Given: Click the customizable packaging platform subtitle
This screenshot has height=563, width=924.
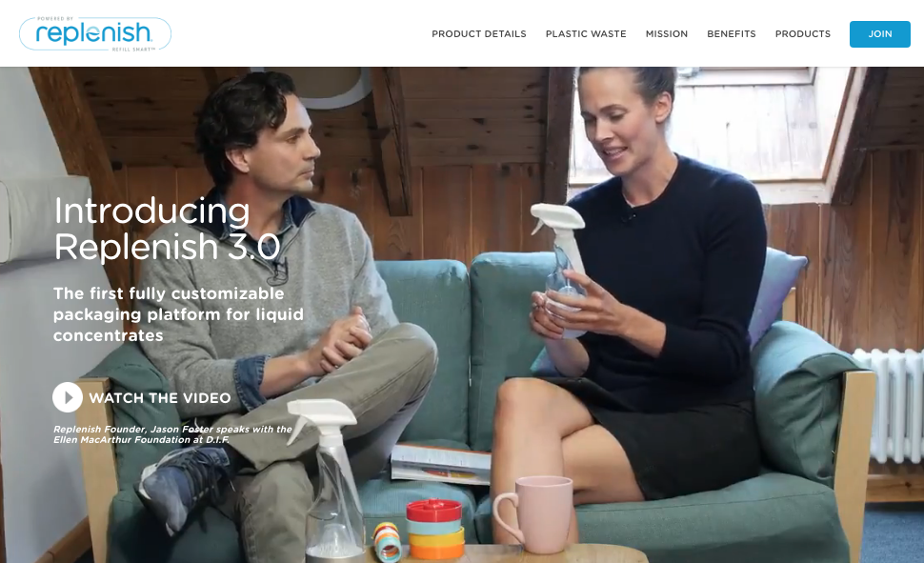Looking at the screenshot, I should pyautogui.click(x=178, y=314).
